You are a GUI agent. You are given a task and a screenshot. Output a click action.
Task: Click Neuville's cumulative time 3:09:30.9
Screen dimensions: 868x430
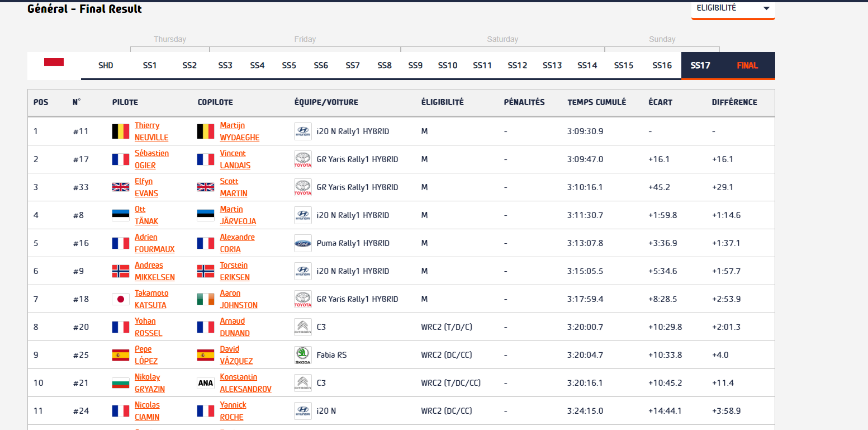pos(585,131)
